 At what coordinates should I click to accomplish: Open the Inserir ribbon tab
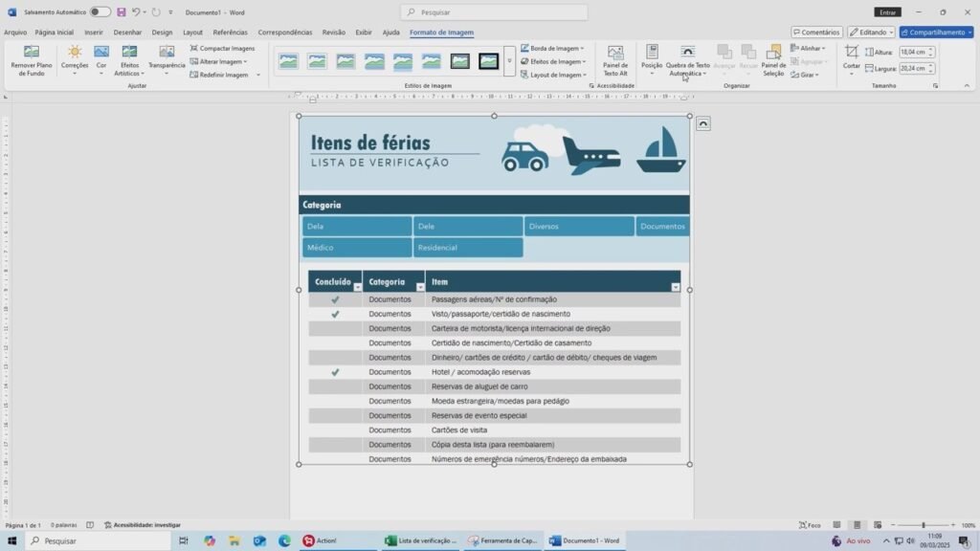click(93, 32)
